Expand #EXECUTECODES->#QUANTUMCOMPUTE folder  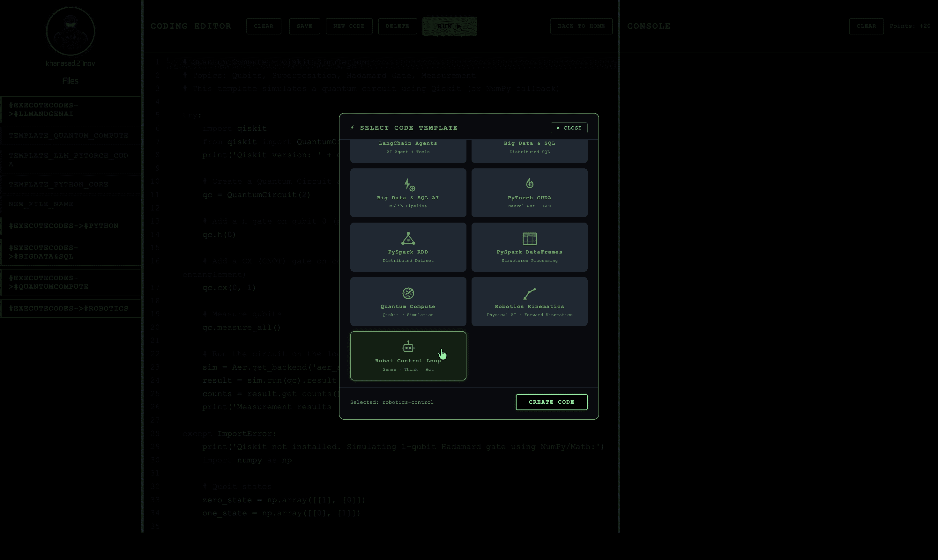coord(71,282)
